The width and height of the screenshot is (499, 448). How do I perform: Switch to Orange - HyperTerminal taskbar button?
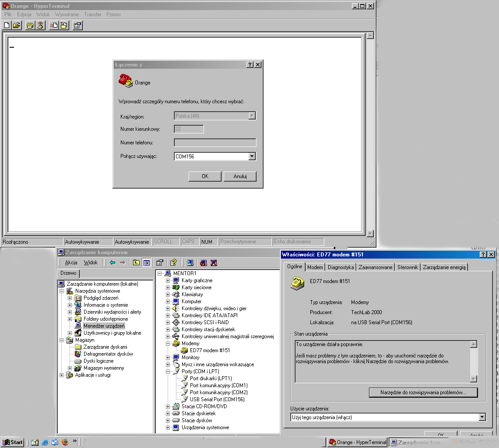358,442
